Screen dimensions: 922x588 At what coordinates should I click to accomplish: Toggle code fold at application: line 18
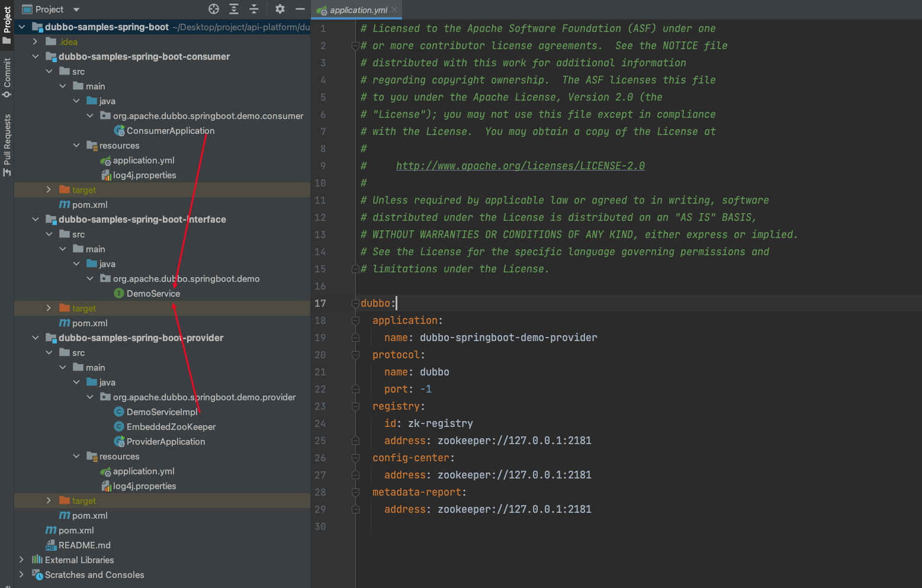point(355,320)
